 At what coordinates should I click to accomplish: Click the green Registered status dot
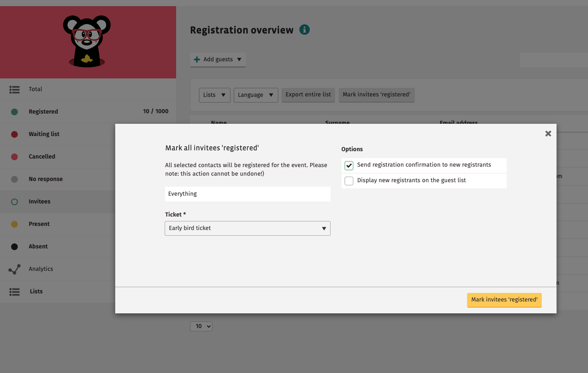point(14,112)
